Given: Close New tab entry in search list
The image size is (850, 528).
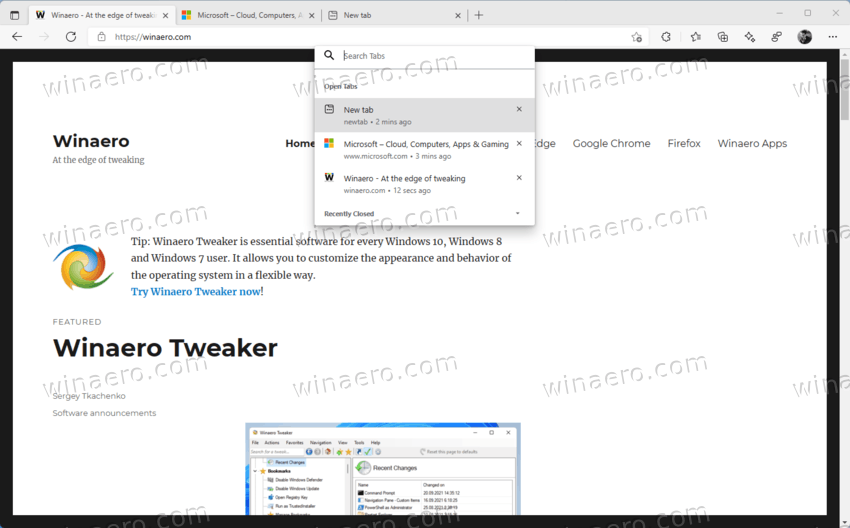Looking at the screenshot, I should pyautogui.click(x=519, y=110).
